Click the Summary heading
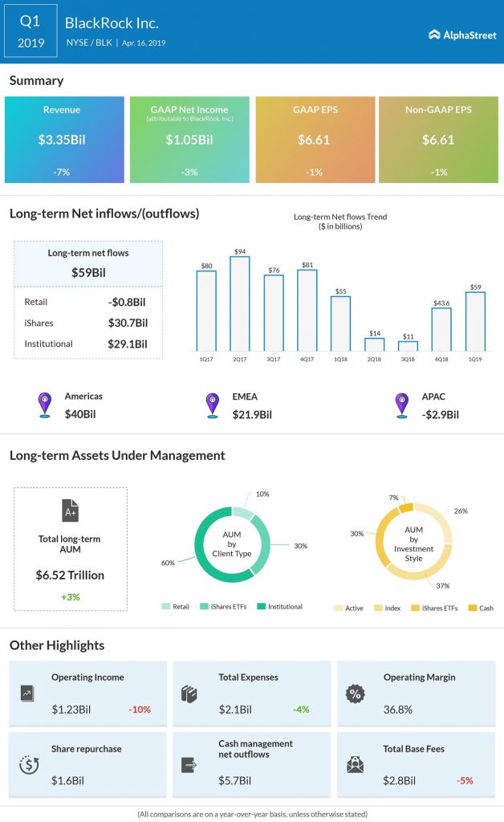This screenshot has width=504, height=822. [36, 80]
